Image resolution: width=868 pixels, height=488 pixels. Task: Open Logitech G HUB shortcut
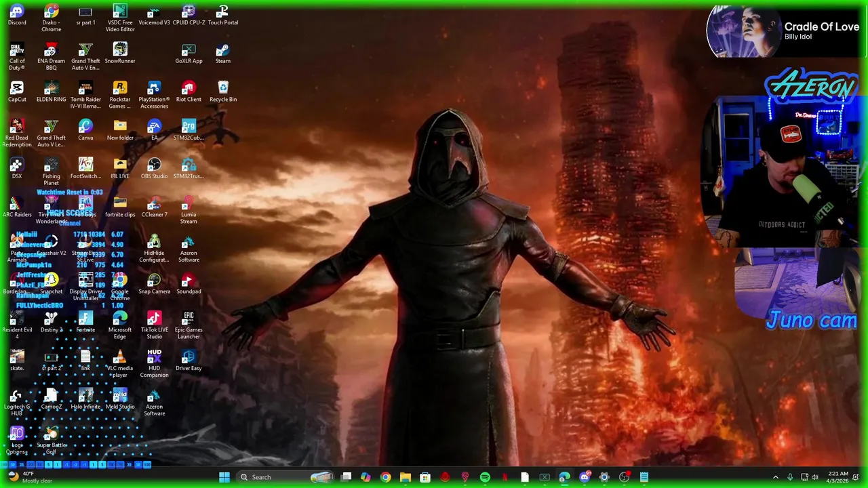17,403
